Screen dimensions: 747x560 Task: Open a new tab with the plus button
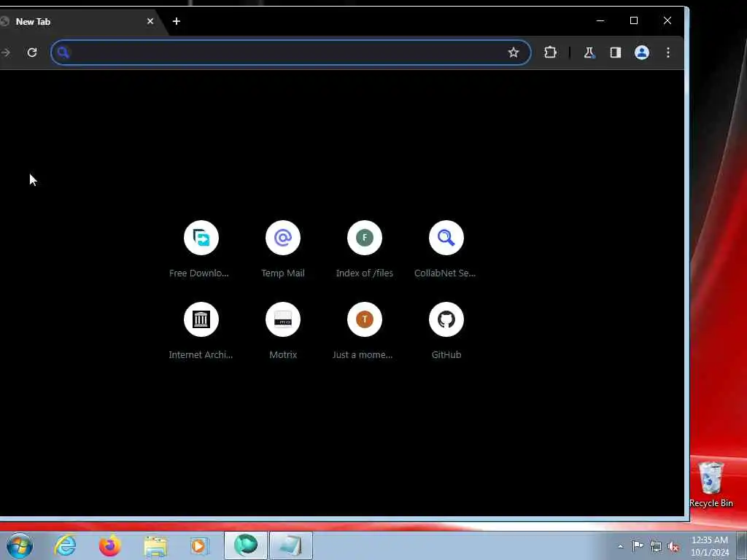pyautogui.click(x=177, y=21)
